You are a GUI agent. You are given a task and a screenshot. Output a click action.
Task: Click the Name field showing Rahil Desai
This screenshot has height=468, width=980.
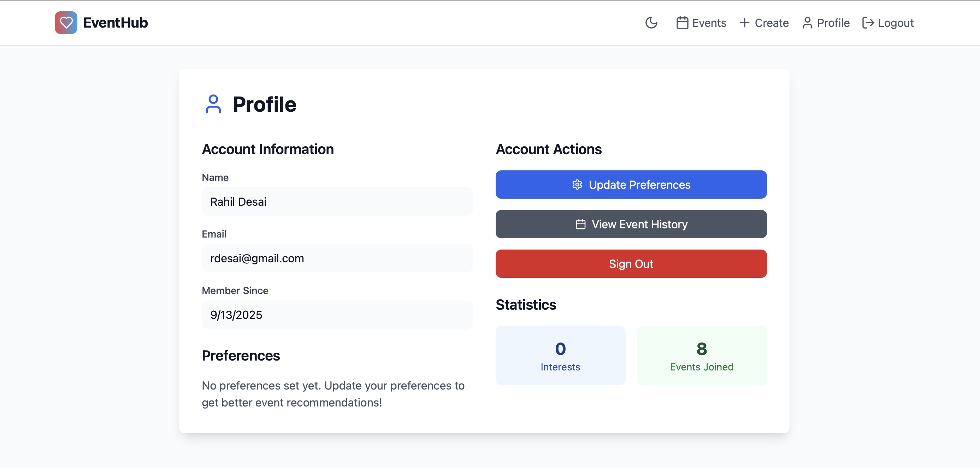pyautogui.click(x=337, y=202)
